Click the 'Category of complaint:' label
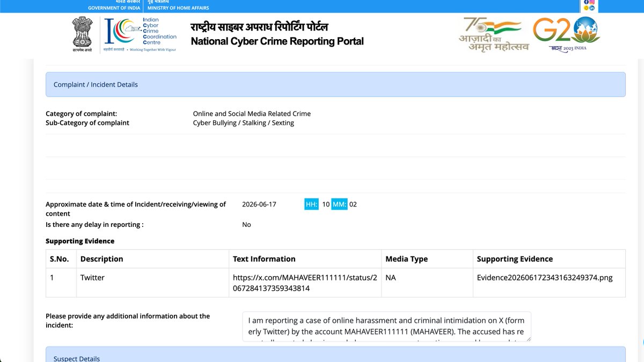 pos(81,114)
